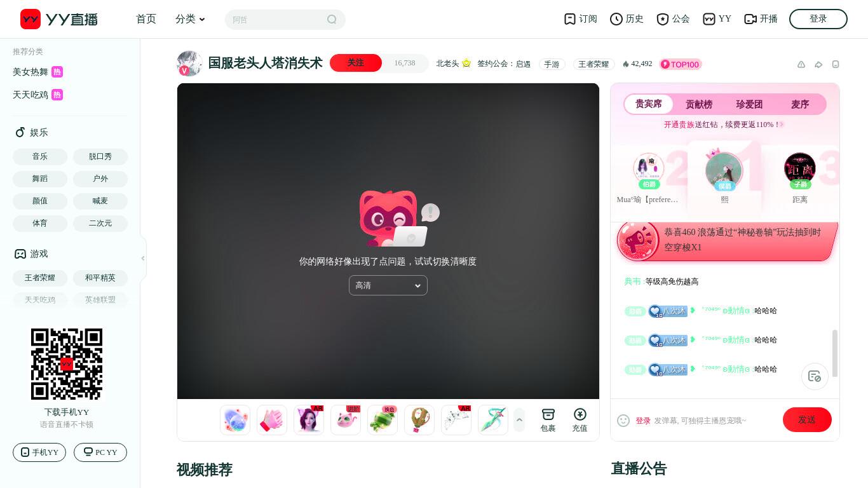
Task: Send the blue crystal ball gift
Action: click(235, 420)
